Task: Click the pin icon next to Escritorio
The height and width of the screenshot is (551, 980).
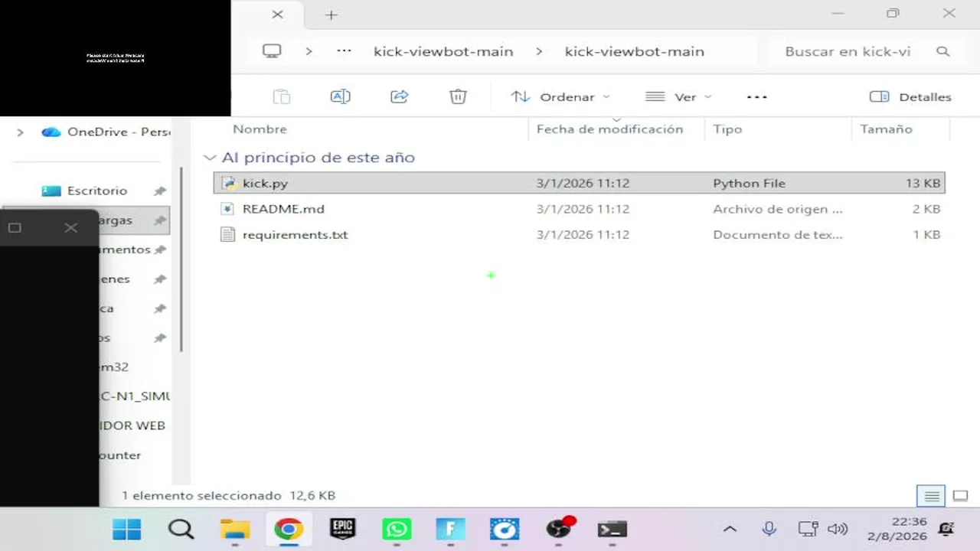Action: tap(159, 191)
